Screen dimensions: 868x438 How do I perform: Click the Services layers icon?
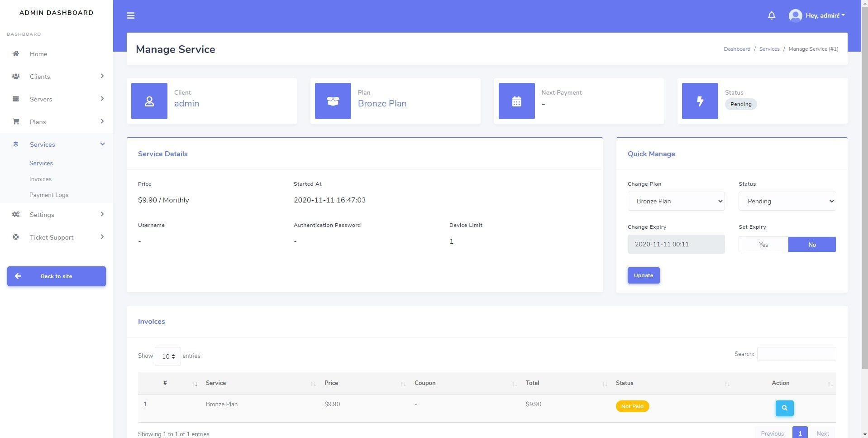click(16, 144)
